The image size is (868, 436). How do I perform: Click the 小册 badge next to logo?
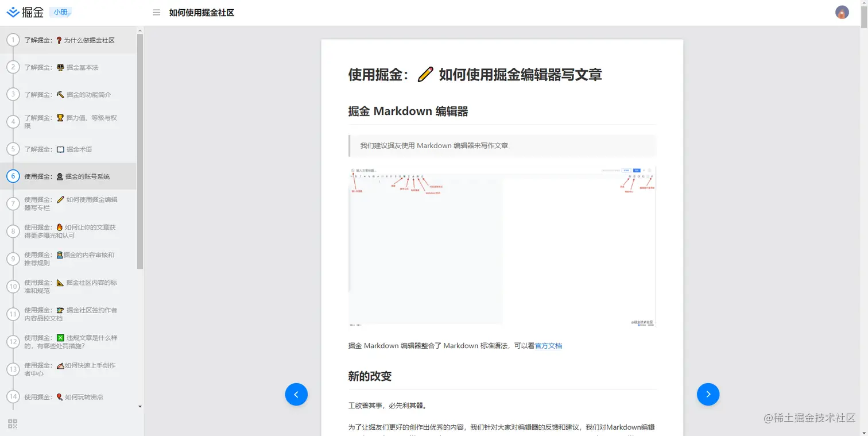(60, 12)
